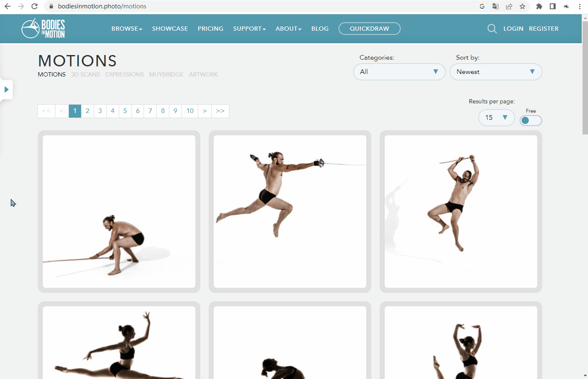Screen dimensions: 588x379
Task: Go to the REGISTER link
Action: (x=543, y=29)
